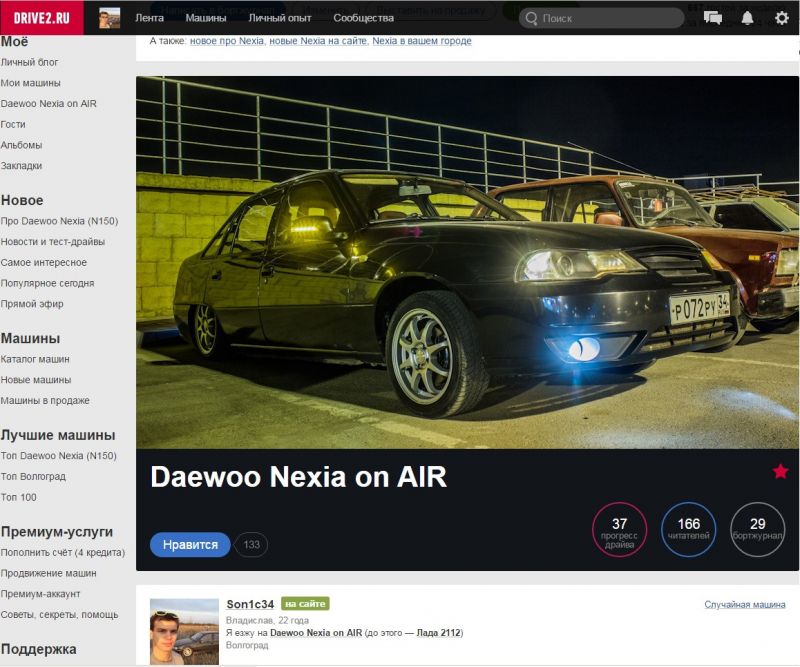Image resolution: width=800 pixels, height=667 pixels.
Task: Open the settings gear icon
Action: tap(782, 18)
